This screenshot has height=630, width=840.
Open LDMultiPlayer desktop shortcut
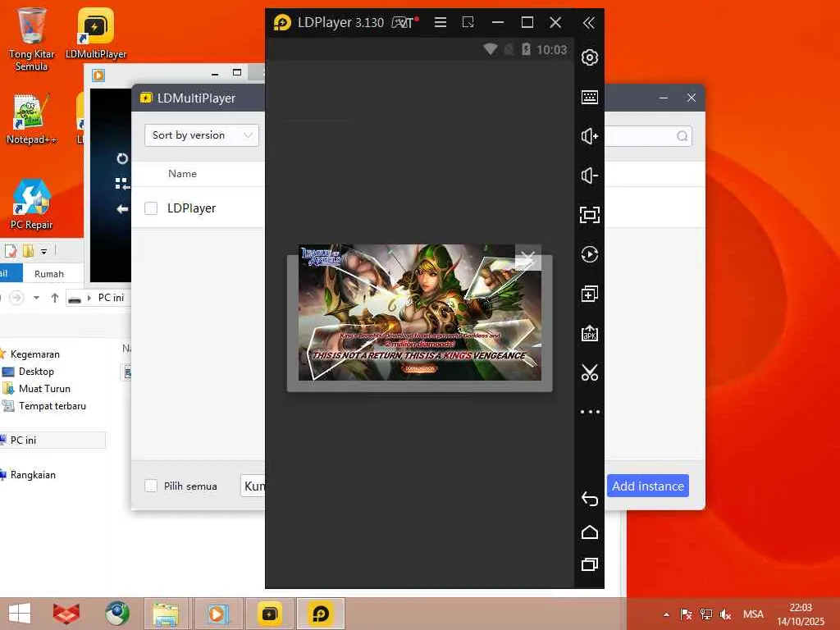(96, 33)
